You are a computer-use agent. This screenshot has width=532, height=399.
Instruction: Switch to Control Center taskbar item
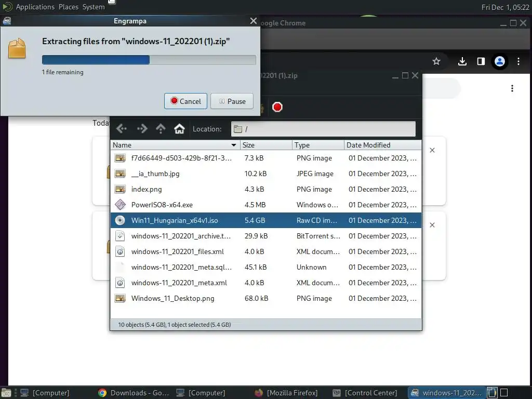(365, 393)
